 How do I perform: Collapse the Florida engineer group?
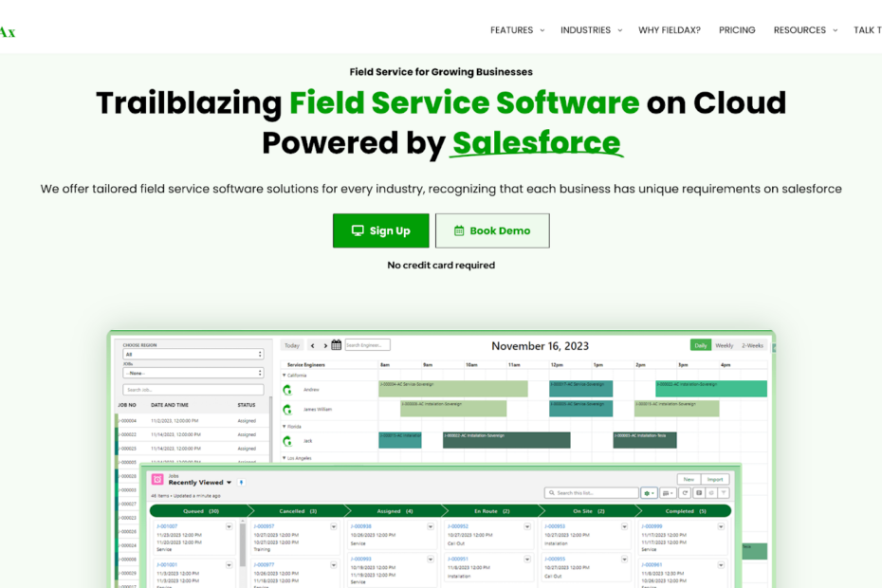click(285, 427)
